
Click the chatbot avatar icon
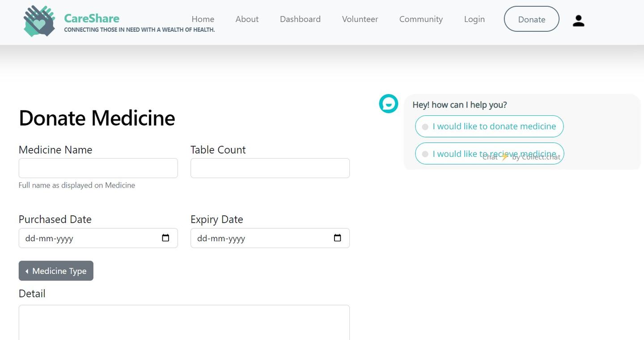coord(388,104)
